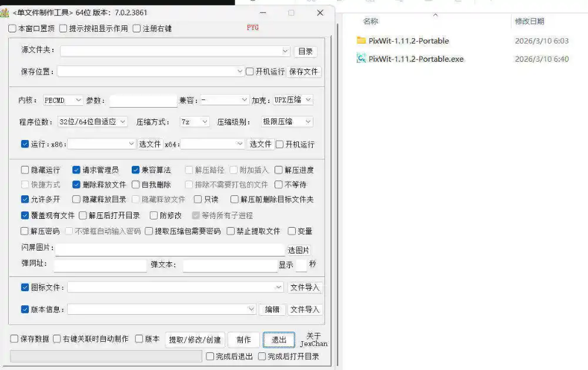This screenshot has height=370, width=588.
Task: Toggle 注册右键 checkbox
Action: 136,28
